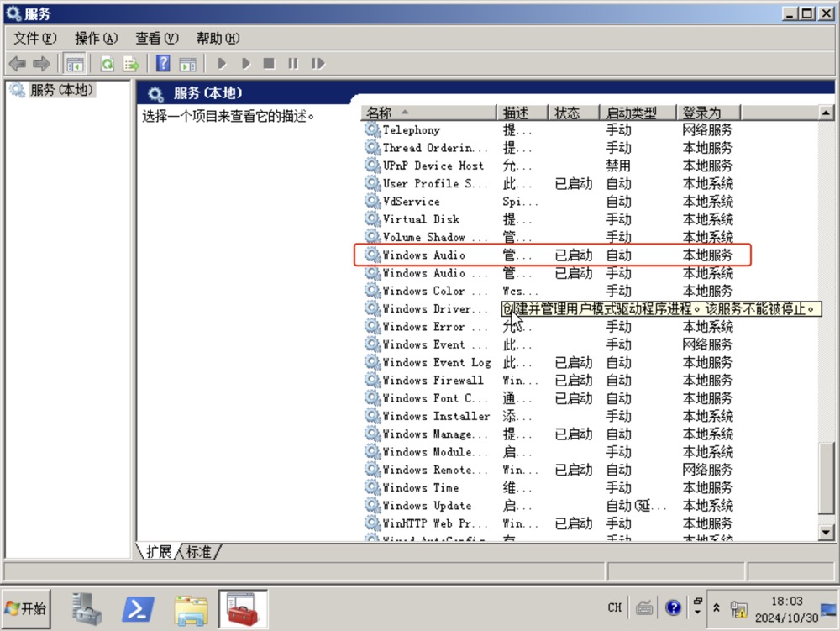
Task: Open Windows Explorer from the taskbar
Action: (x=191, y=609)
